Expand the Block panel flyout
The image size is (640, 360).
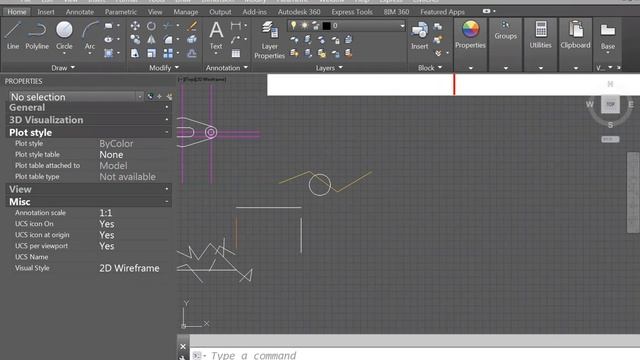coord(430,68)
